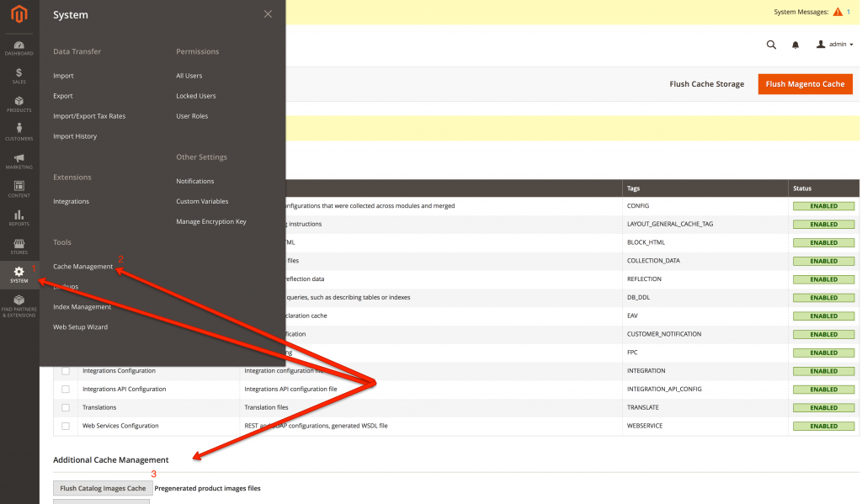Open the Customers sidebar icon

click(19, 132)
